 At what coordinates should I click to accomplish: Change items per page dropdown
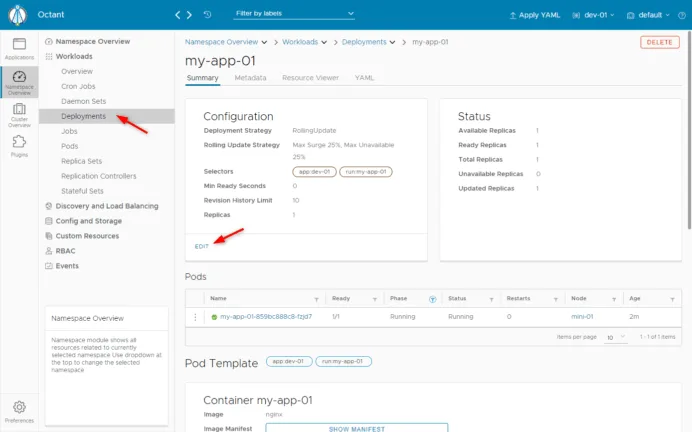616,337
